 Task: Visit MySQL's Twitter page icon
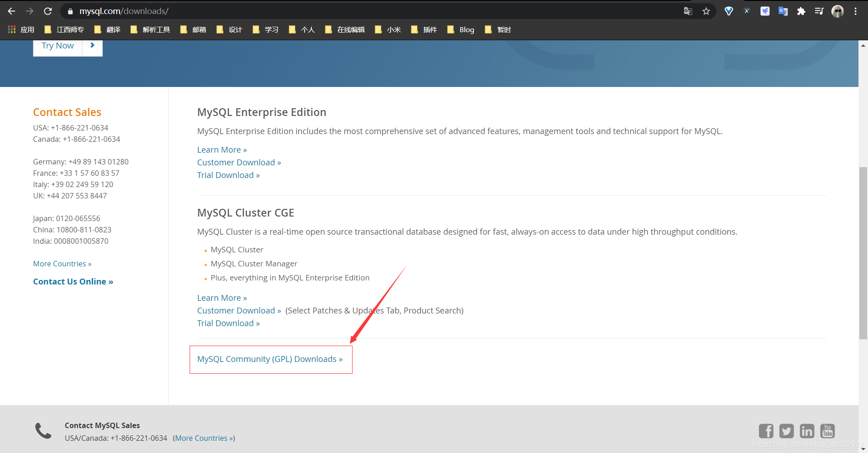pos(787,431)
